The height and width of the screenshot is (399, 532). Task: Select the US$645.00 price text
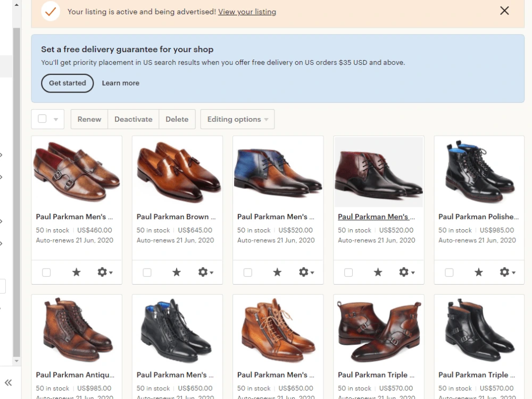point(195,230)
